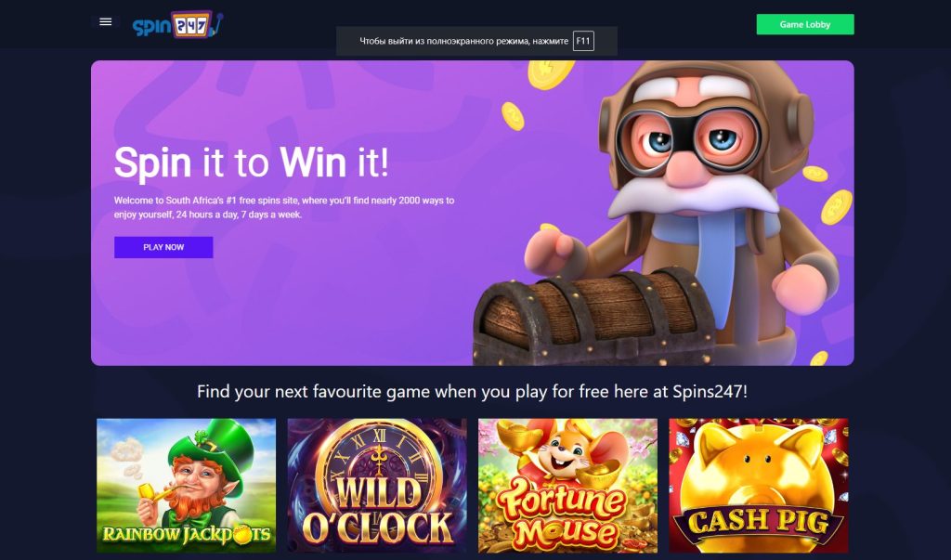Click the PLAY NOW button
Image resolution: width=951 pixels, height=560 pixels.
(163, 247)
